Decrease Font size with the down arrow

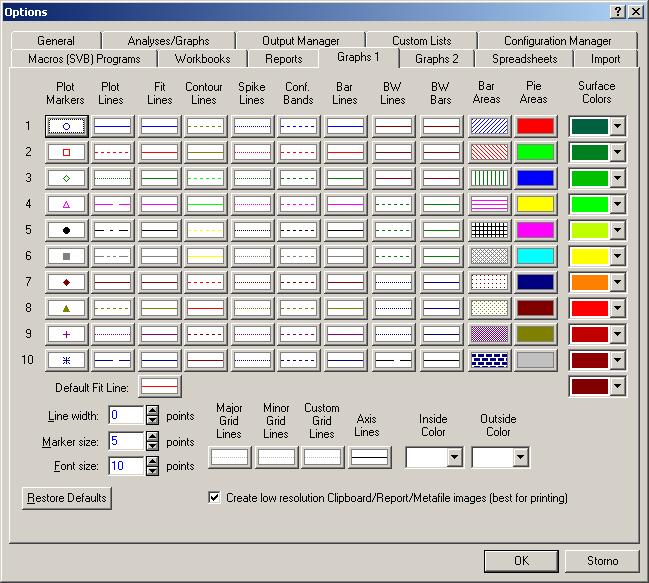[153, 471]
